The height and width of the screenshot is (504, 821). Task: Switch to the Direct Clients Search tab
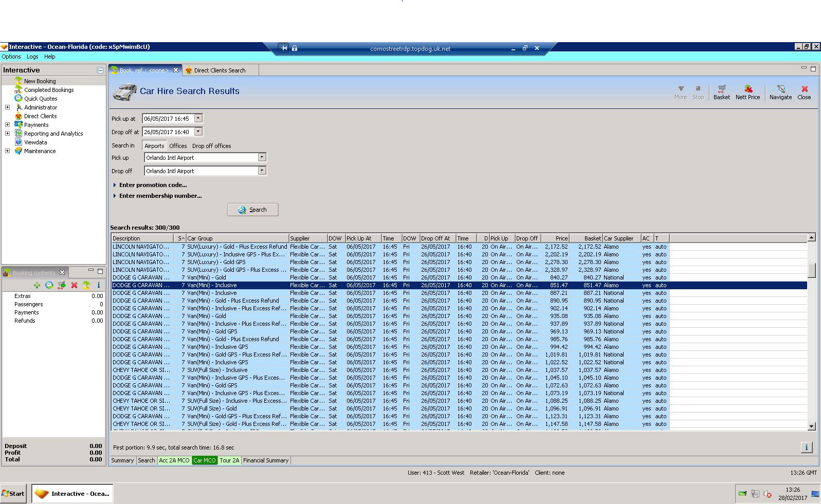tap(220, 70)
